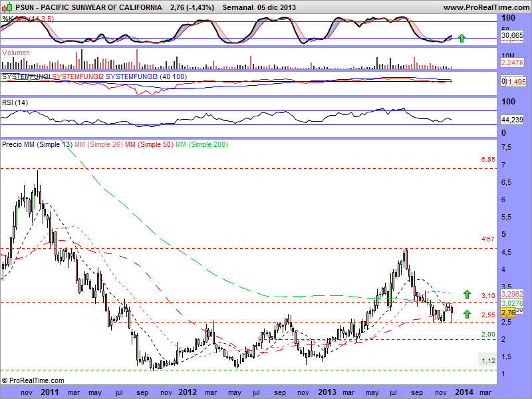This screenshot has height=399, width=532.
Task: Click the 3,2962 moving average value tag
Action: pos(512,294)
